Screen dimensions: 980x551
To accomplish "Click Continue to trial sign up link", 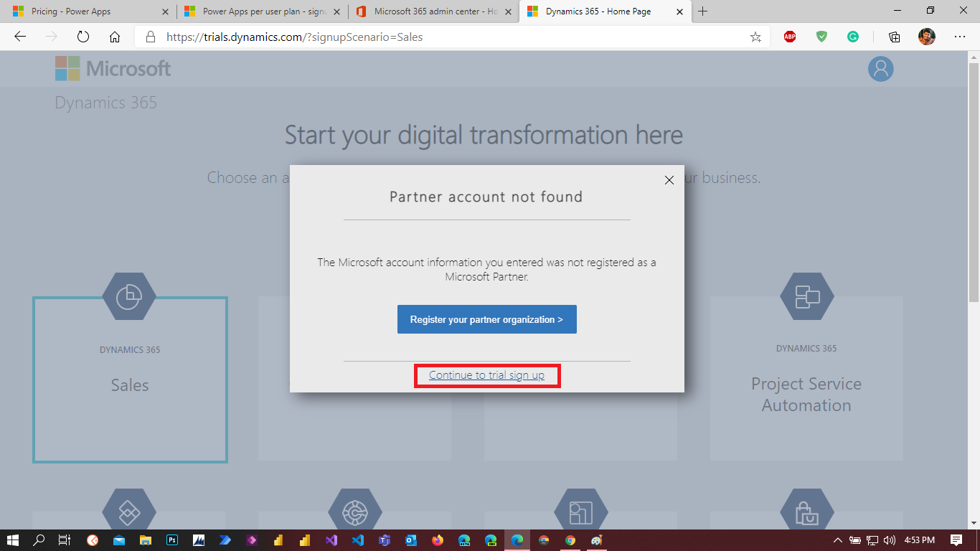I will pyautogui.click(x=486, y=375).
